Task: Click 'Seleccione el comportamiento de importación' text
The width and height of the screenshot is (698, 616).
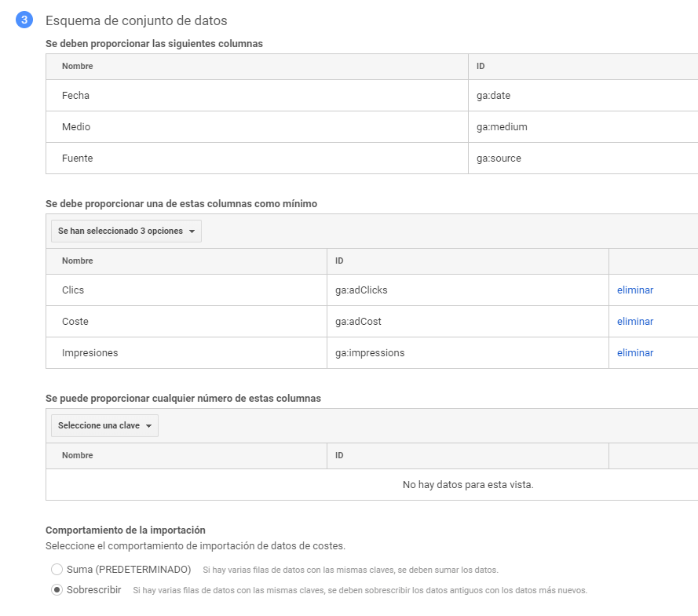Action: coord(196,545)
